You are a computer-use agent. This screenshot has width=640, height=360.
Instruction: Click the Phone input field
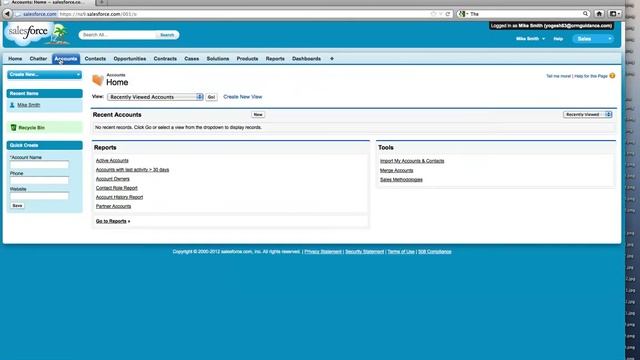39,180
